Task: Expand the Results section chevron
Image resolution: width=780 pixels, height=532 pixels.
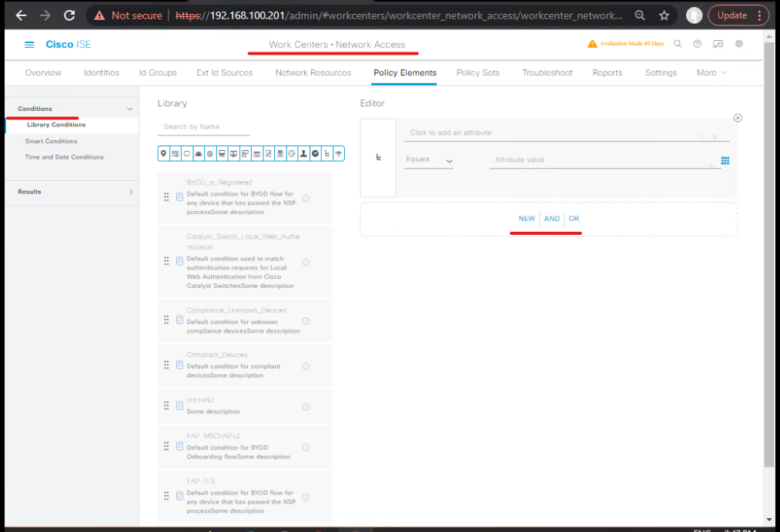Action: point(131,192)
